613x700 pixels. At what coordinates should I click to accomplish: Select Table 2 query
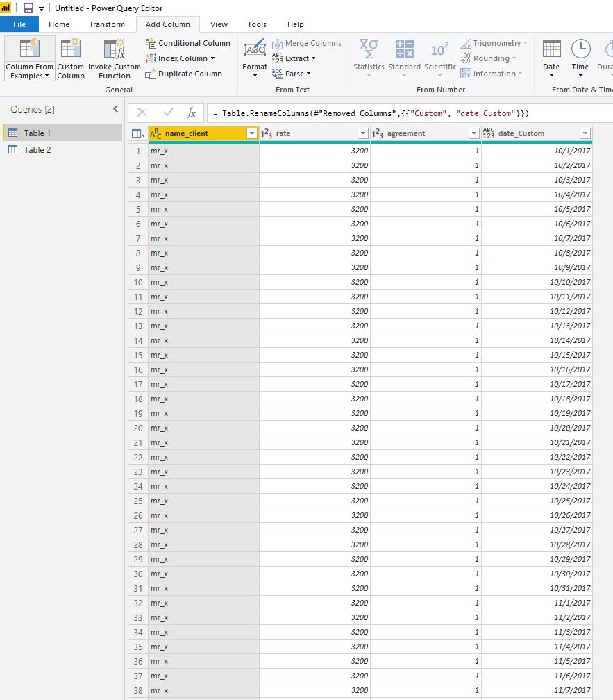pos(62,150)
